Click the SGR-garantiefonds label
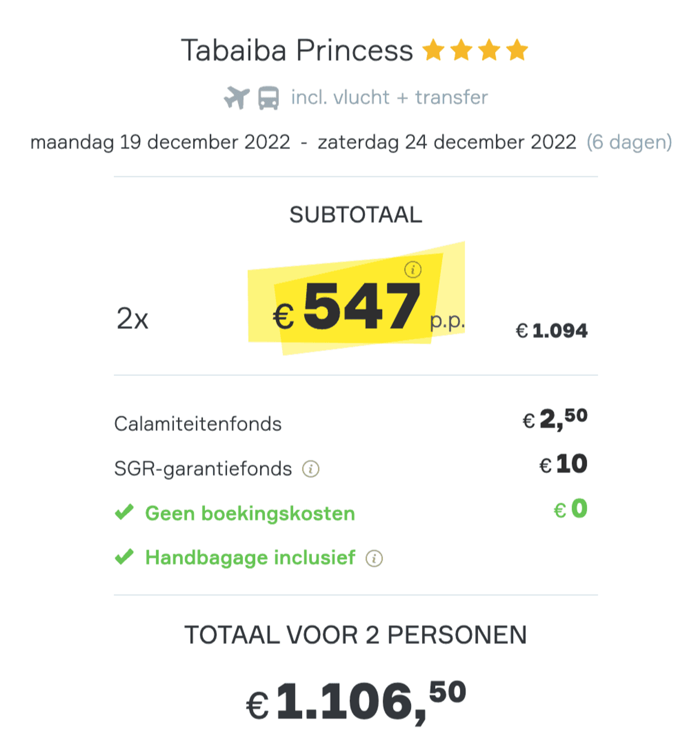This screenshot has width=700, height=734. (203, 469)
